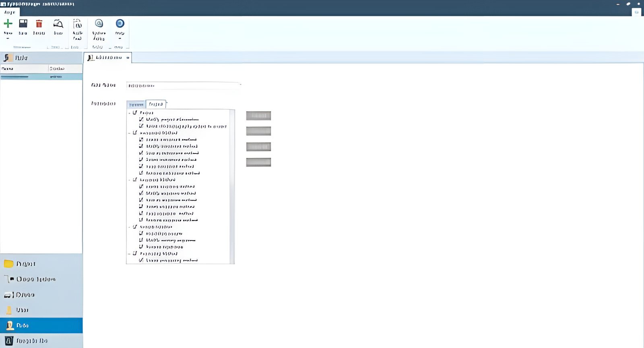
Task: Click the second column header in the left list
Action: click(65, 68)
